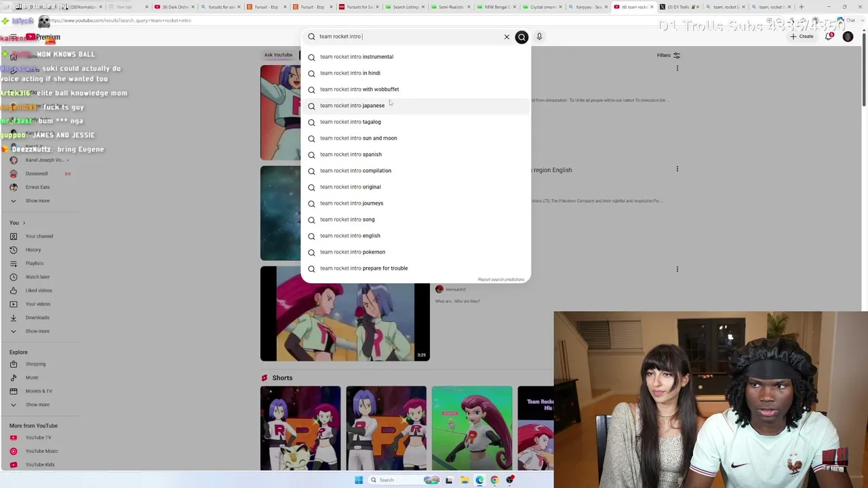Launch File Explorer from the taskbar
This screenshot has height=488, width=868.
pos(465,480)
